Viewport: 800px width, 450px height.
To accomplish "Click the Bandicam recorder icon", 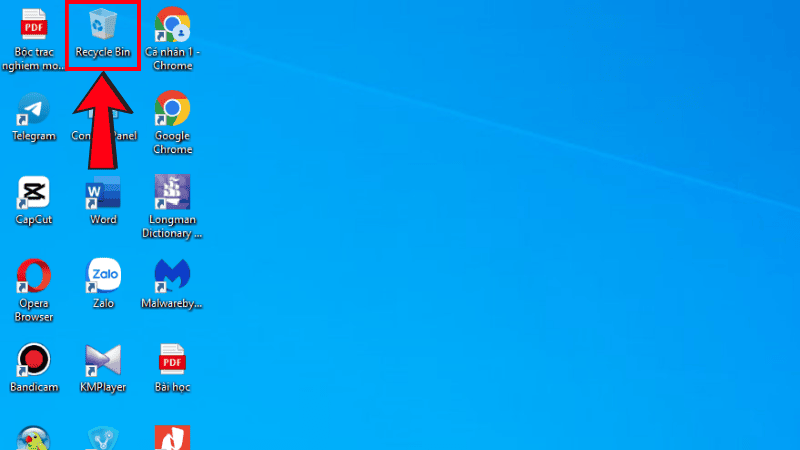I will (x=33, y=359).
